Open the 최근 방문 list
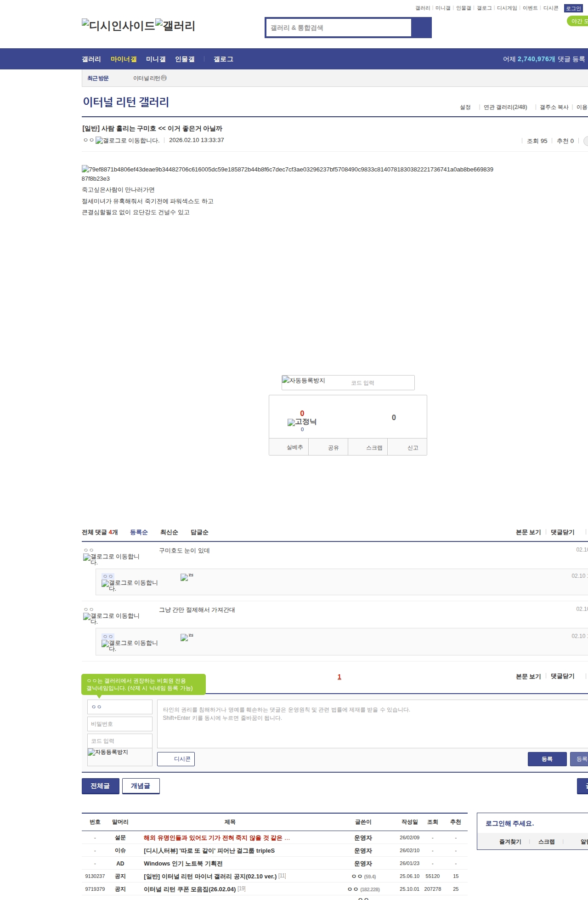Image resolution: width=588 pixels, height=900 pixels. coord(98,79)
